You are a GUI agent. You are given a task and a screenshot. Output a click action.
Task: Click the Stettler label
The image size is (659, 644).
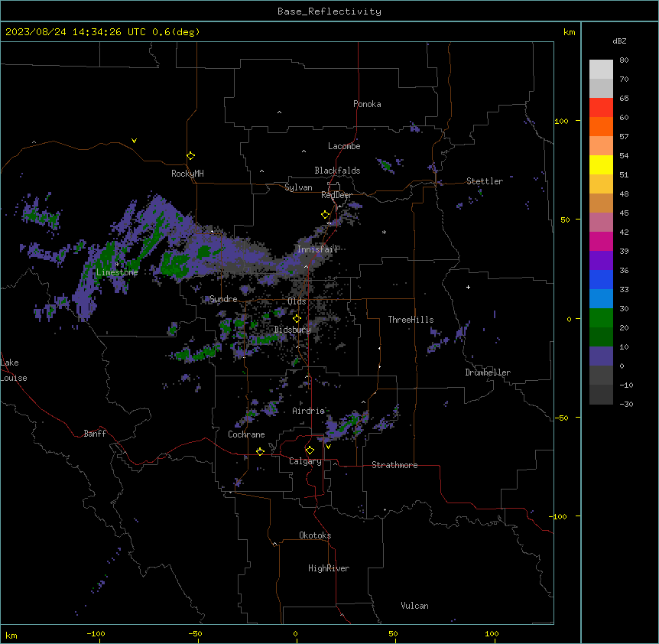point(485,181)
